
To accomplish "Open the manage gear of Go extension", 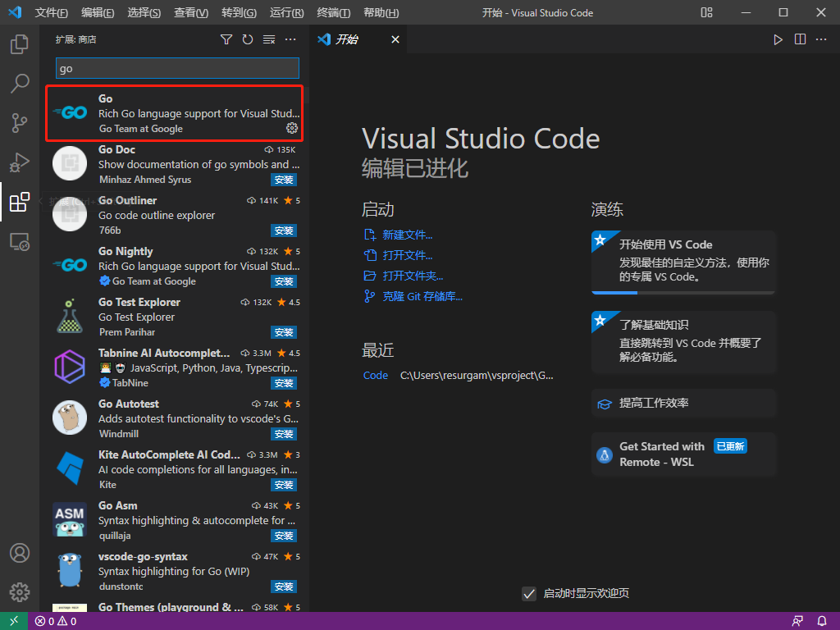I will (292, 127).
